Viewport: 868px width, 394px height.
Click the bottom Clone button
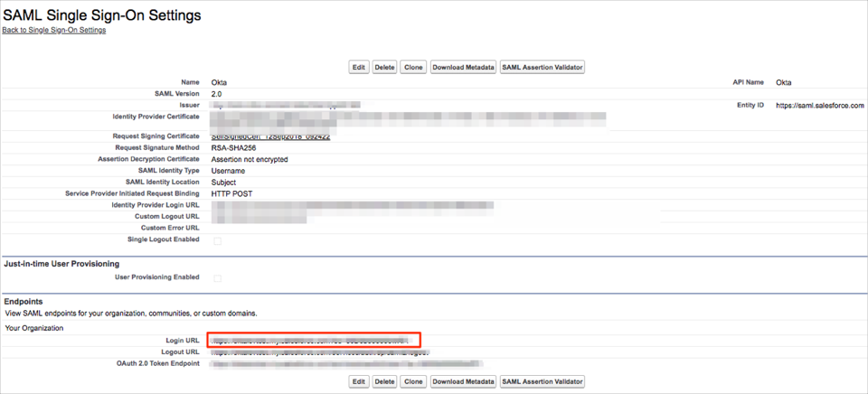(413, 381)
